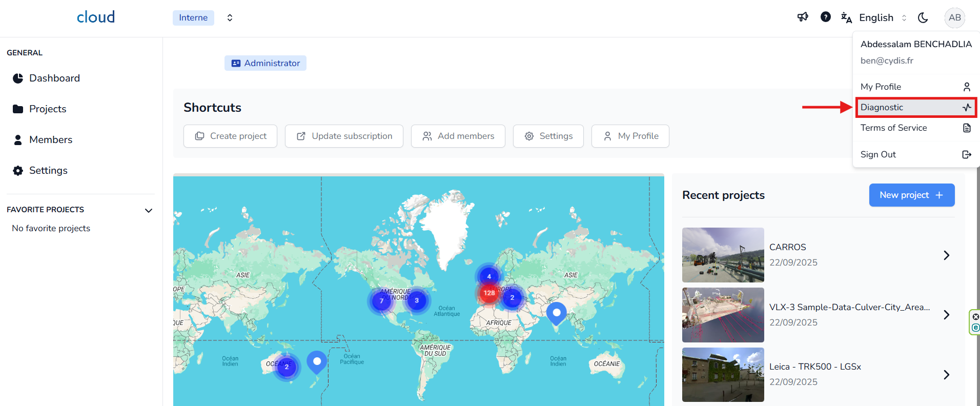Click the Add members shortcut
Screen dimensions: 980x406
(458, 136)
